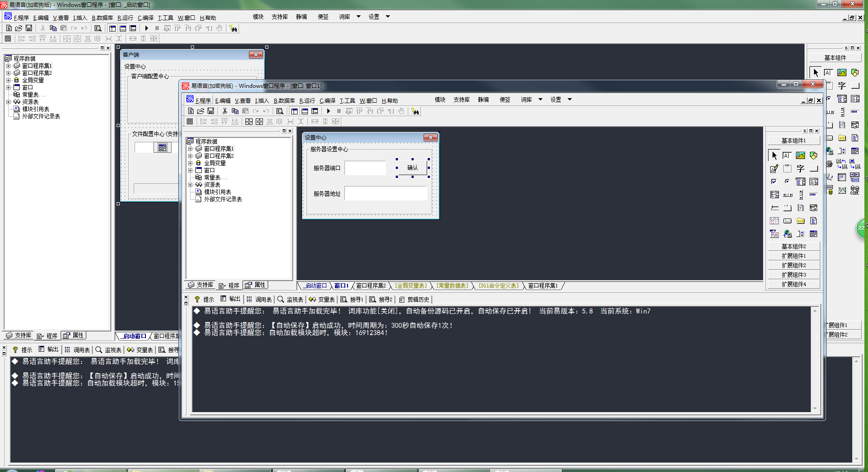Expand 窗口程序集1 in the front window tree

190,149
